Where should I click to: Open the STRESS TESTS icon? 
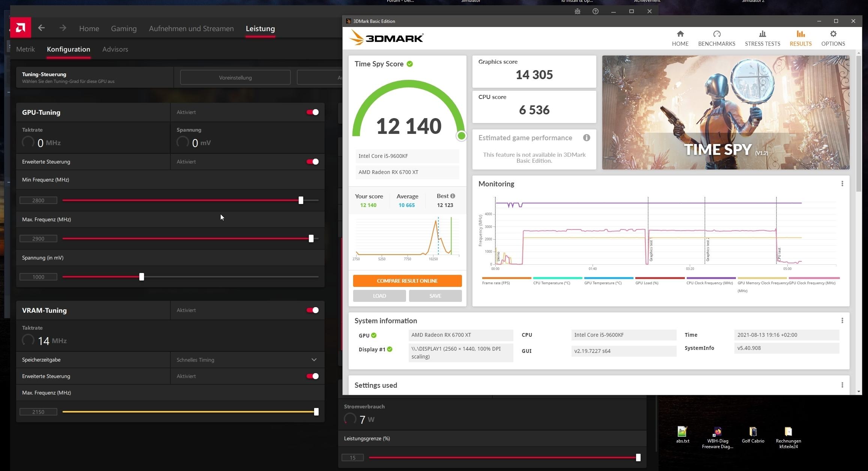[x=763, y=34]
